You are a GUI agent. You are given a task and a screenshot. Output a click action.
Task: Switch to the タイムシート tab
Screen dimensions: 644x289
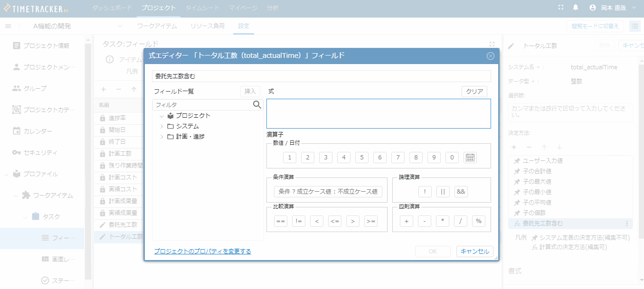point(202,8)
